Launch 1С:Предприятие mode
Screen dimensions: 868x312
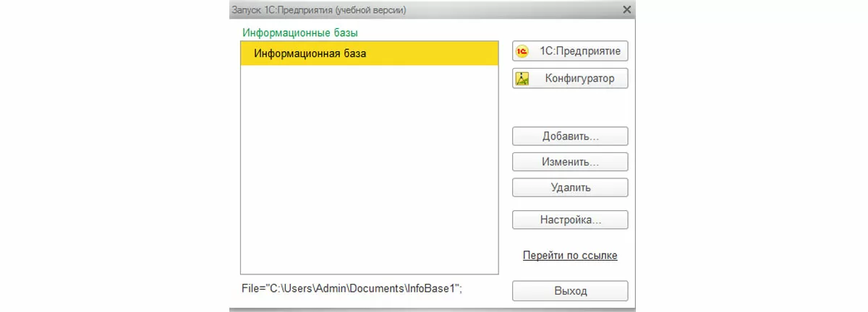[570, 51]
